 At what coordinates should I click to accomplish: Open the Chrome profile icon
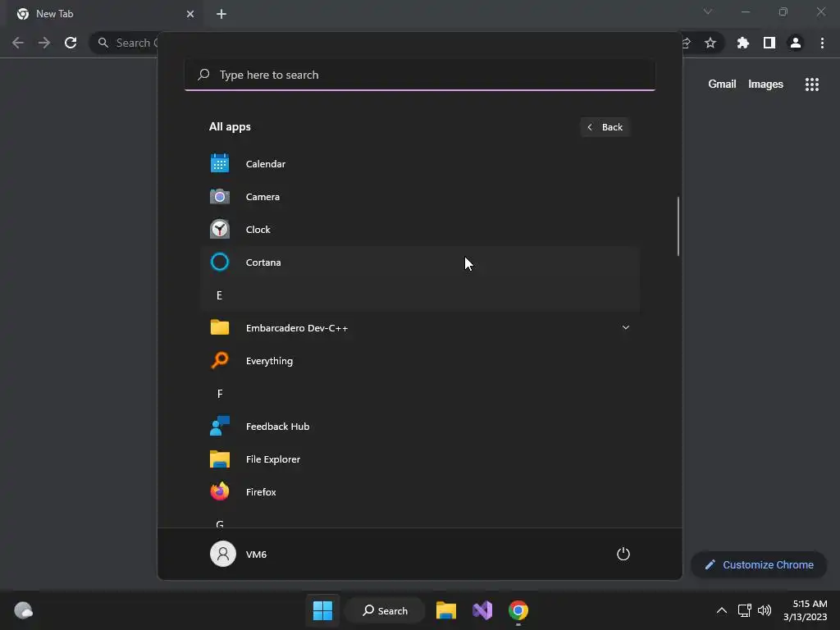(796, 43)
